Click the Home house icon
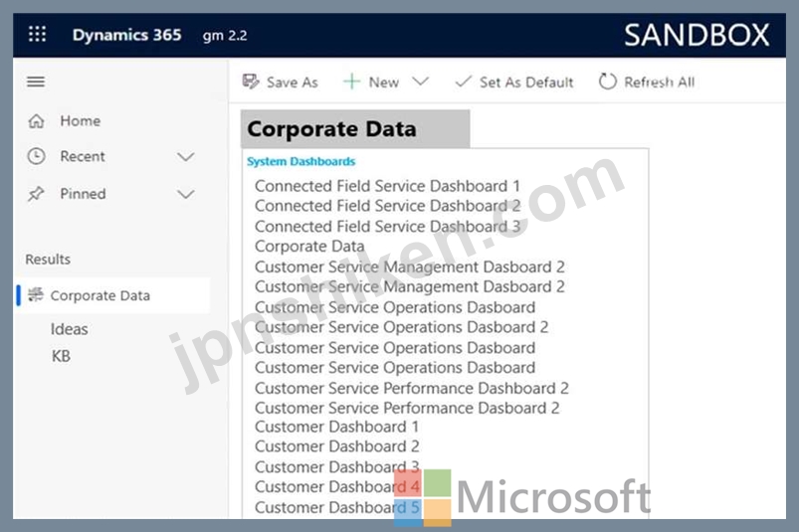Viewport: 799px width, 532px height. (x=36, y=121)
